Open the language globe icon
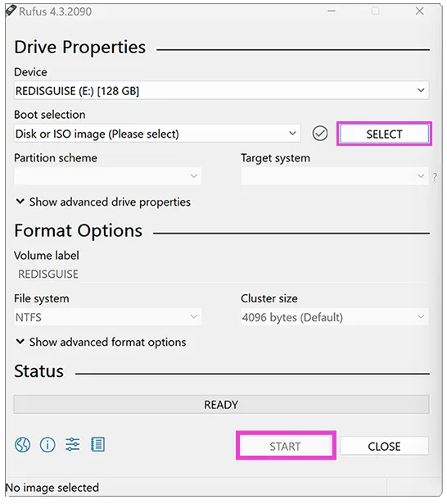 tap(22, 445)
